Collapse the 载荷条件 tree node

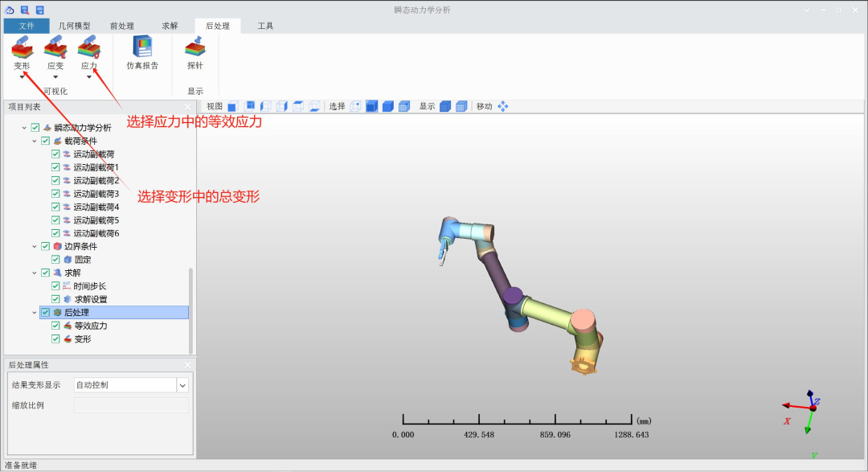[x=35, y=142]
